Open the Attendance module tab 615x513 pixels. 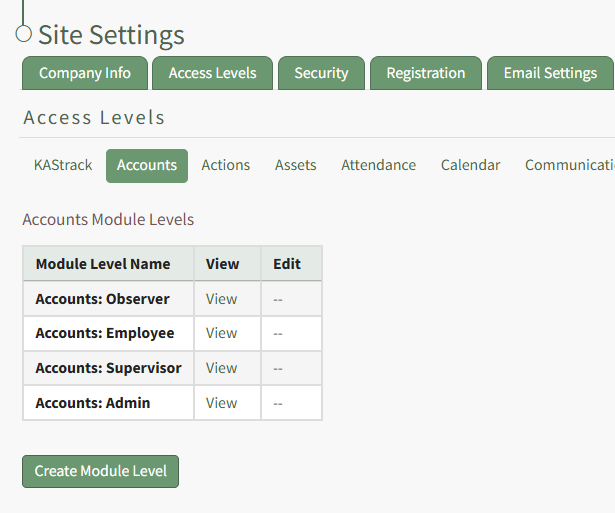pyautogui.click(x=378, y=166)
